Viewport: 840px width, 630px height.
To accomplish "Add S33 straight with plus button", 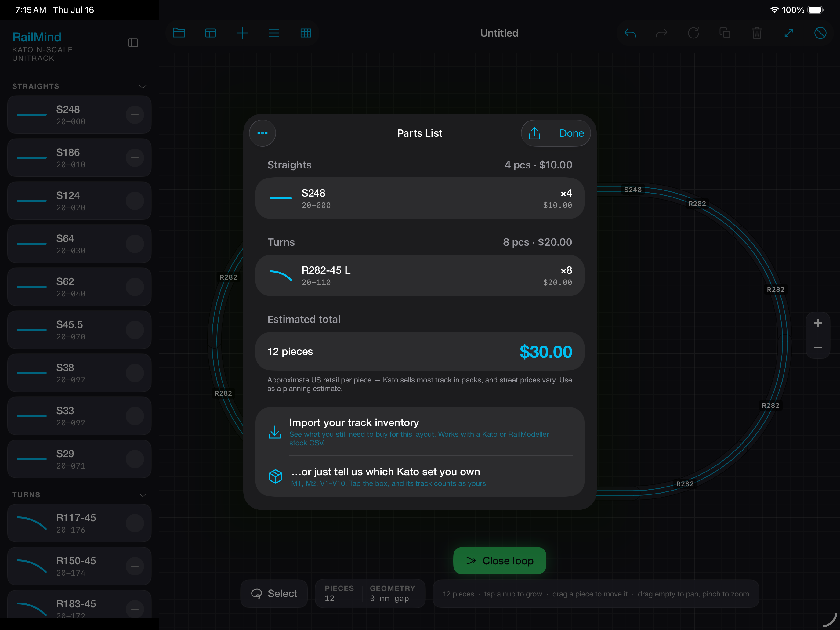I will pos(135,416).
